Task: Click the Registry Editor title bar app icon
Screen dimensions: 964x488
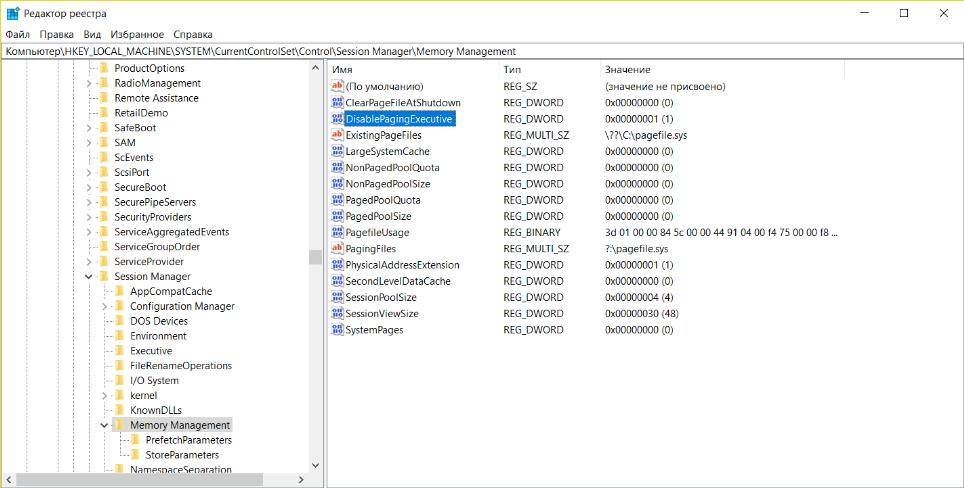Action: click(13, 14)
